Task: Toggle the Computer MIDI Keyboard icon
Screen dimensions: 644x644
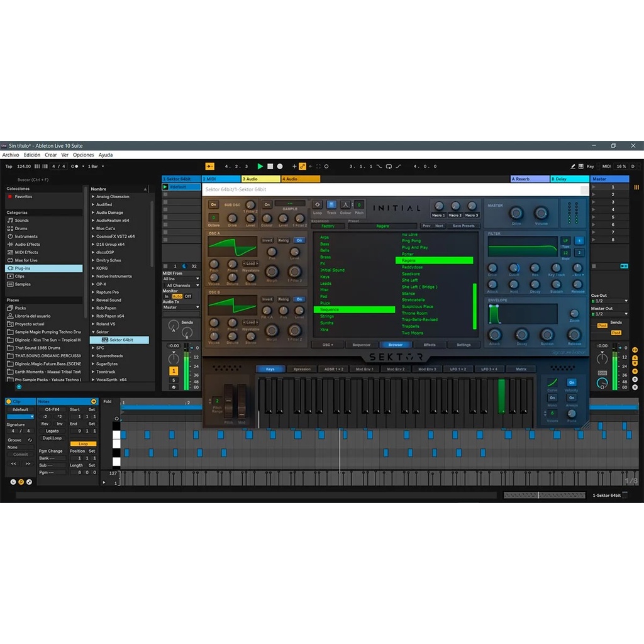Action: click(x=580, y=166)
